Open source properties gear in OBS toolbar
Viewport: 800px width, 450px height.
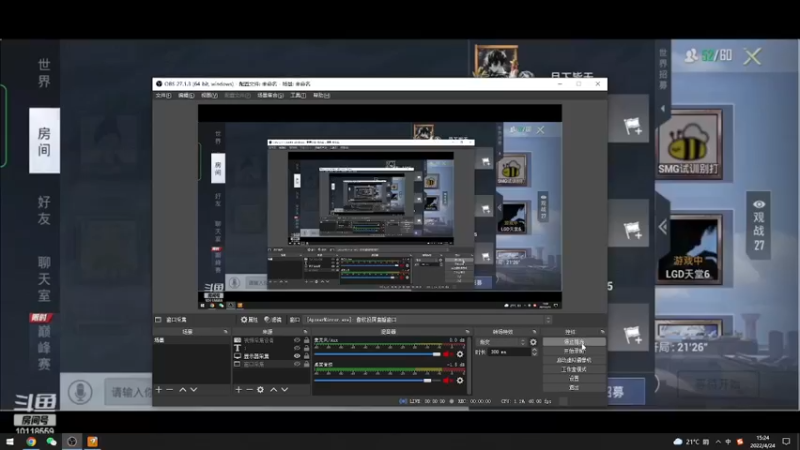point(249,320)
